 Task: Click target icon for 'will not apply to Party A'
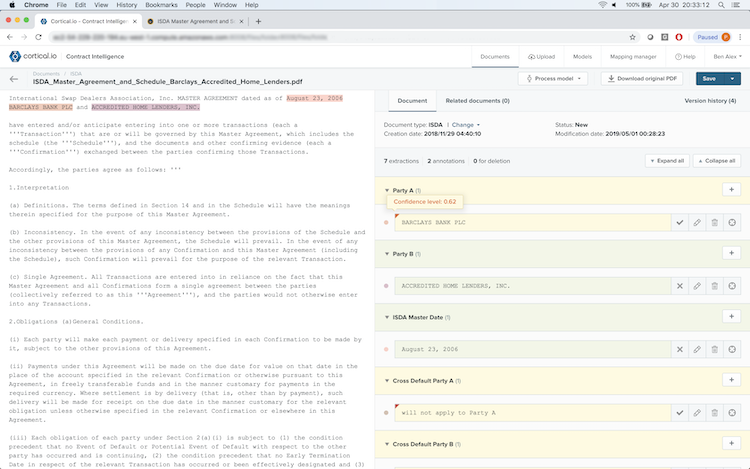click(x=732, y=413)
